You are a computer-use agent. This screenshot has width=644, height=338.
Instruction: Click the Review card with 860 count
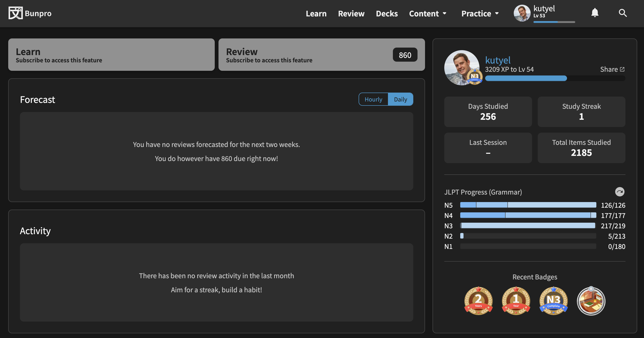pyautogui.click(x=321, y=55)
